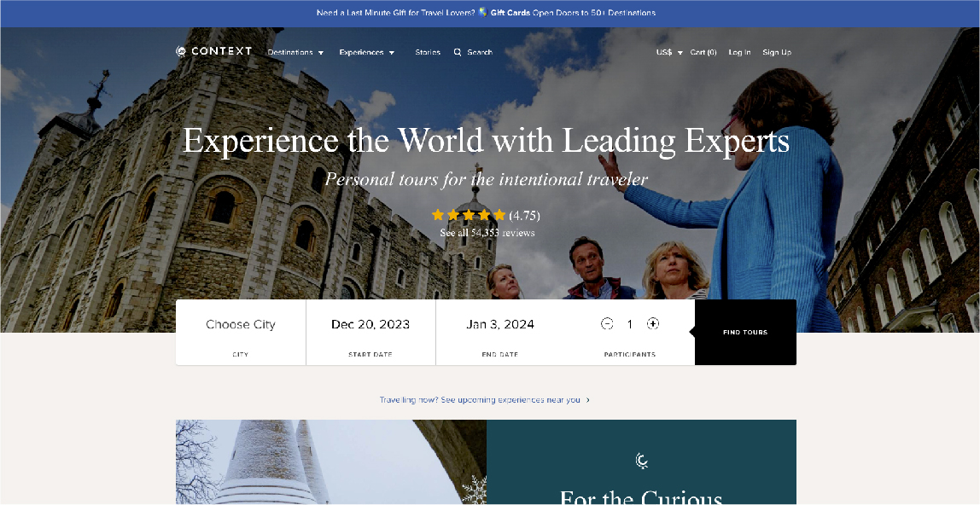This screenshot has width=980, height=505.
Task: Click the minus icon to remove a participant
Action: click(x=607, y=323)
